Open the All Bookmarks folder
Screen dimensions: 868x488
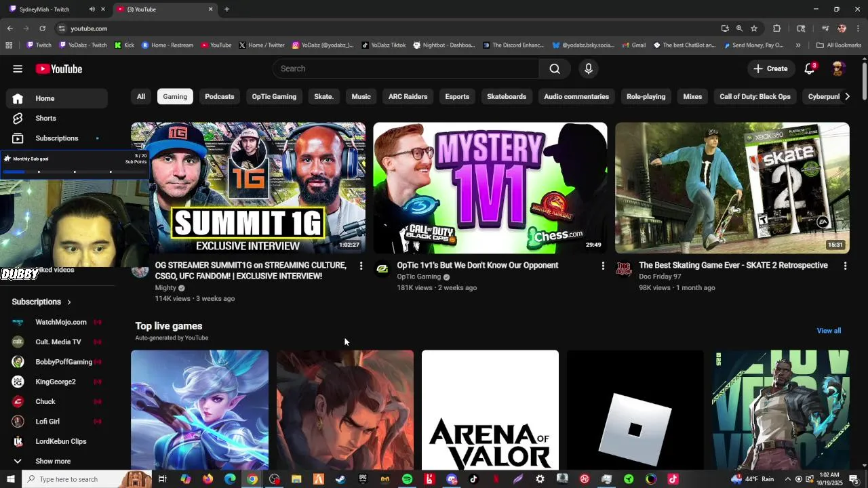(x=839, y=45)
